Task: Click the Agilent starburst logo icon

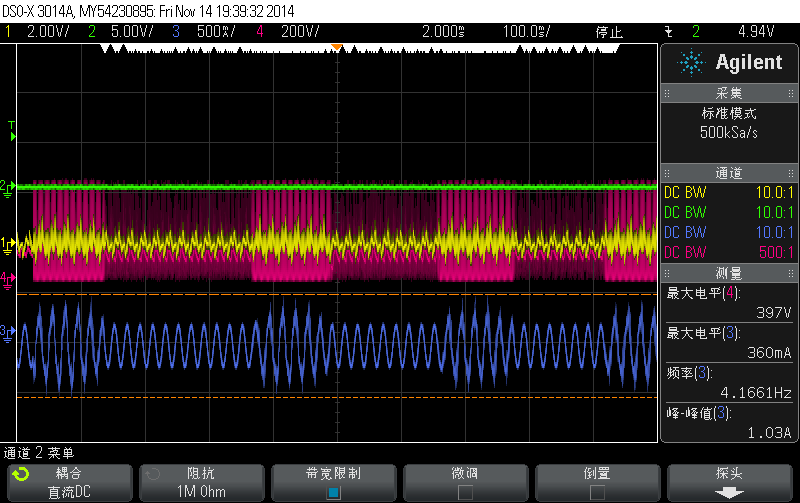Action: click(x=690, y=63)
